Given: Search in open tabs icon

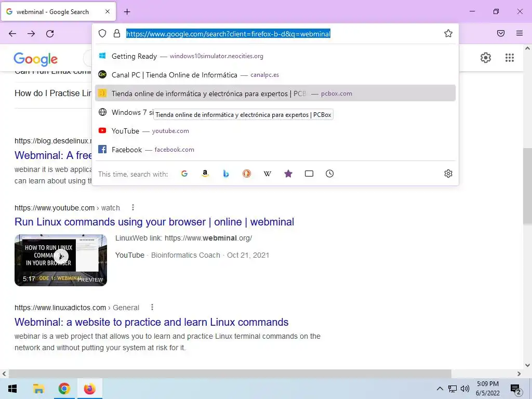Looking at the screenshot, I should click(309, 174).
